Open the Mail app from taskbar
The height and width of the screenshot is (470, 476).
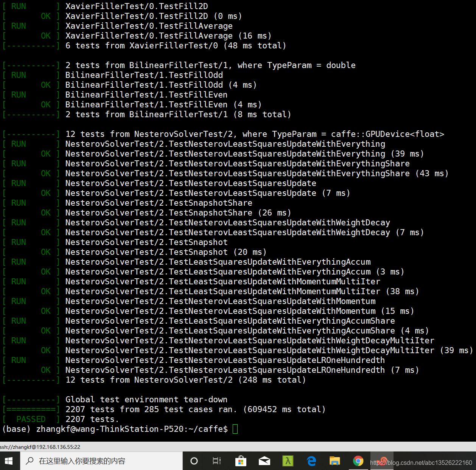click(x=264, y=461)
